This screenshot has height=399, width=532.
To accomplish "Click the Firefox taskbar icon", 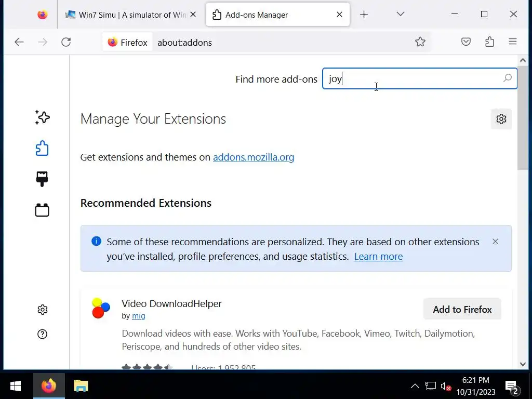I will (x=49, y=386).
